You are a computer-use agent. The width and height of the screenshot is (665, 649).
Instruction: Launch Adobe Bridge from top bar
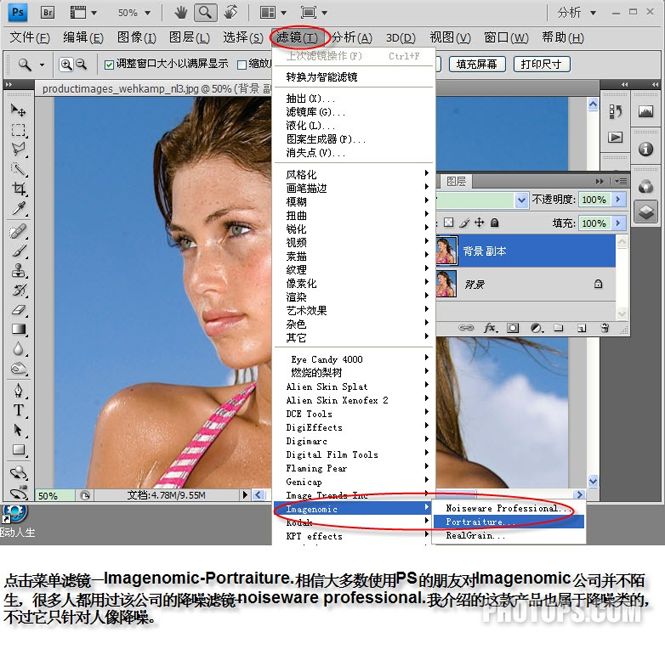pos(48,13)
